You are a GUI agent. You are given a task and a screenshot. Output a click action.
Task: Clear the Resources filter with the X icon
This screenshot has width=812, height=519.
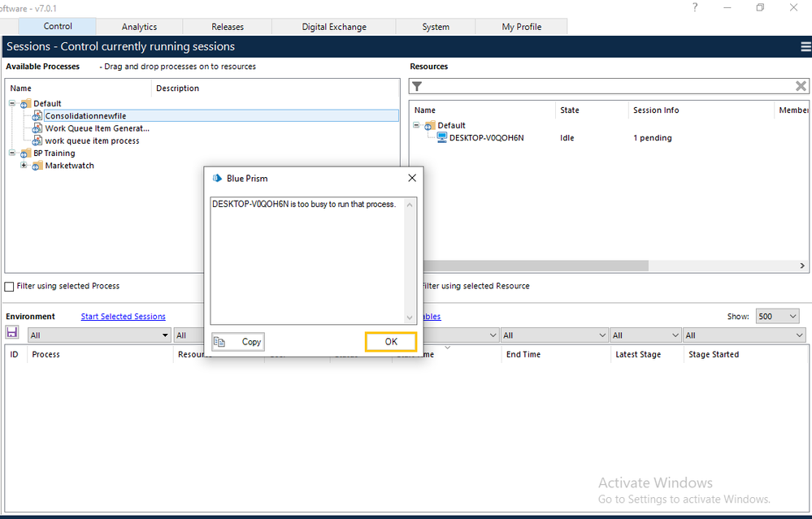pyautogui.click(x=801, y=86)
